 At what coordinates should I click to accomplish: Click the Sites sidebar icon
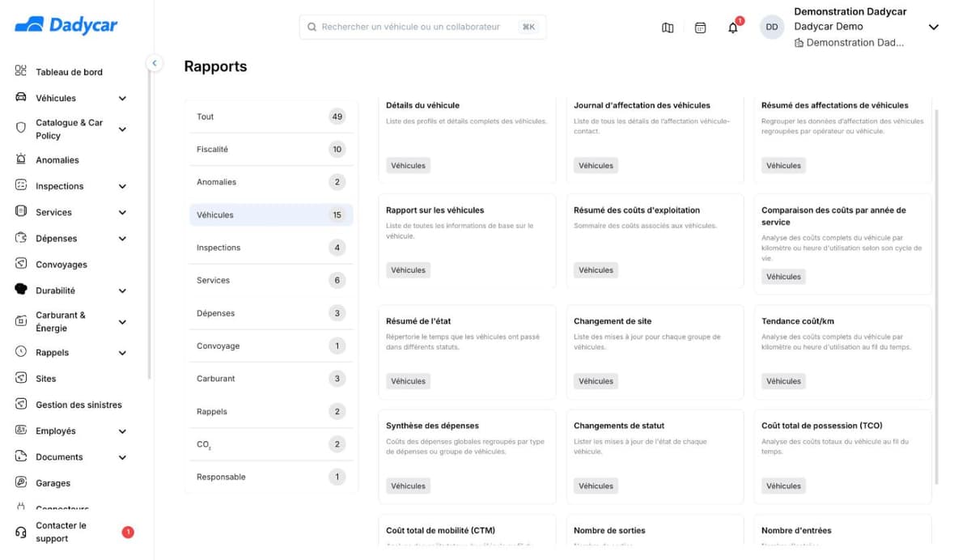(x=21, y=378)
